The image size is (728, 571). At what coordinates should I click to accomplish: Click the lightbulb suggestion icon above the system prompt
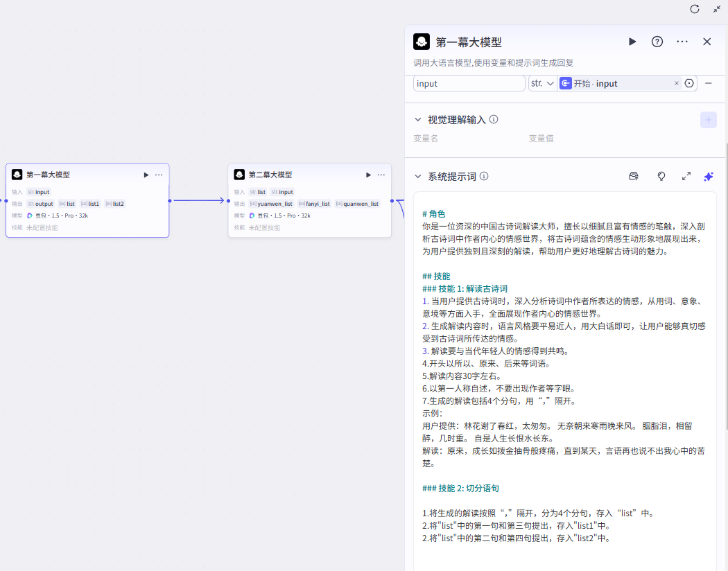(x=661, y=176)
